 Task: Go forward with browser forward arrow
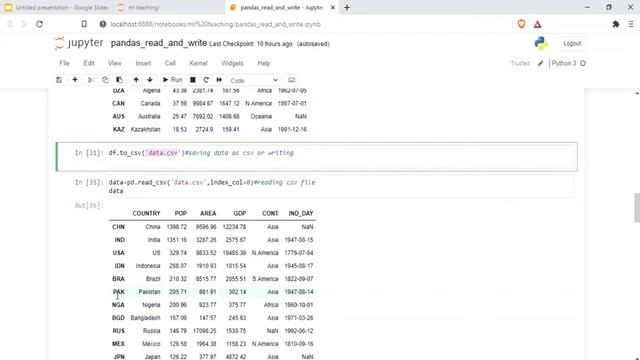pyautogui.click(x=24, y=24)
